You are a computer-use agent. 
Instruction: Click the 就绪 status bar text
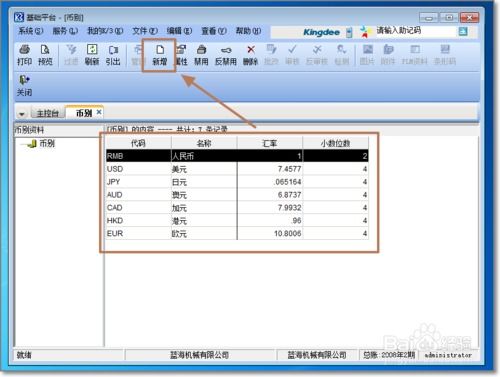(24, 355)
